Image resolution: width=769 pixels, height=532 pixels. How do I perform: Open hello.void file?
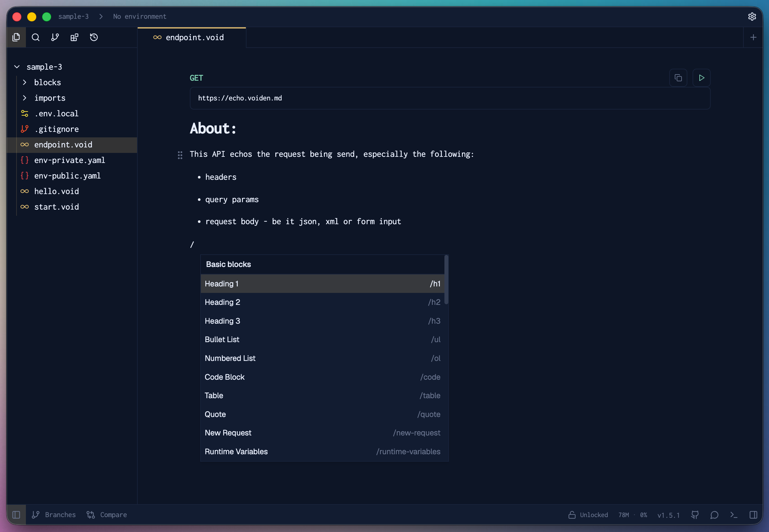[72, 191]
